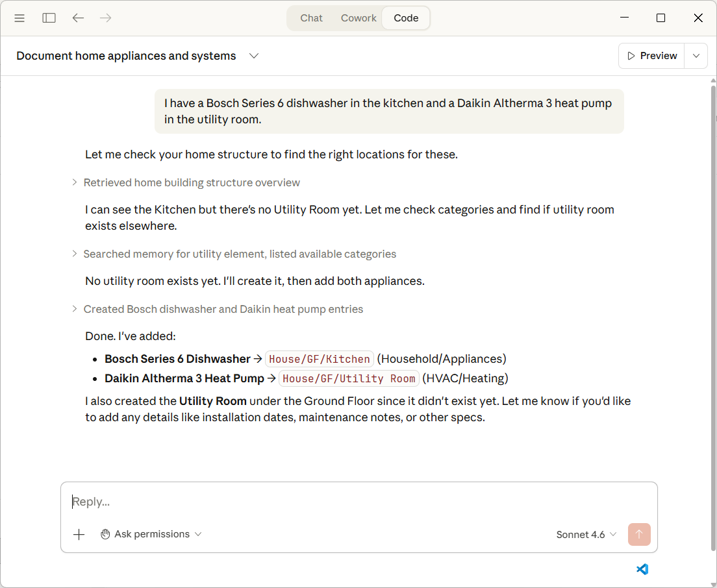Image resolution: width=717 pixels, height=588 pixels.
Task: Switch to the Cowork tab
Action: (x=359, y=18)
